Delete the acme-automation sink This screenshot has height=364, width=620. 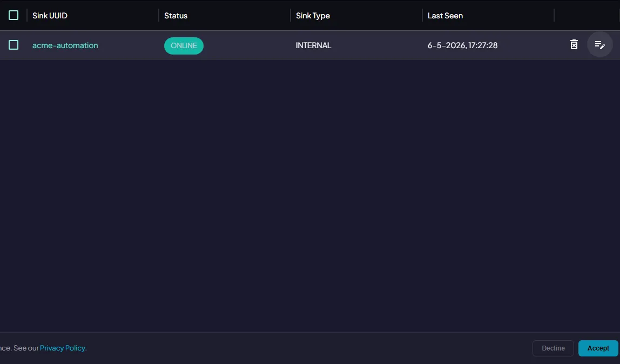click(x=574, y=45)
